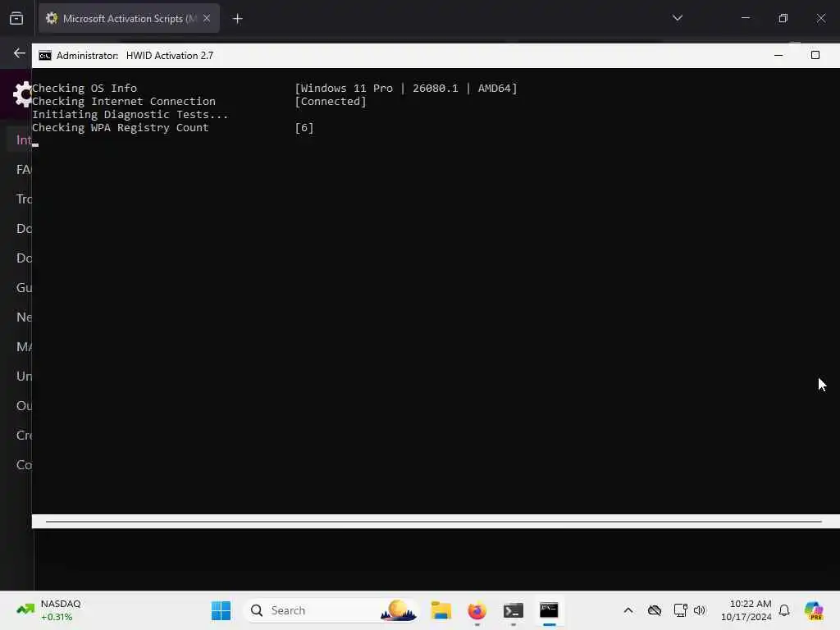Screen dimensions: 840x630
Task: Close the Microsoft Activation Scripts tab
Action: click(207, 18)
